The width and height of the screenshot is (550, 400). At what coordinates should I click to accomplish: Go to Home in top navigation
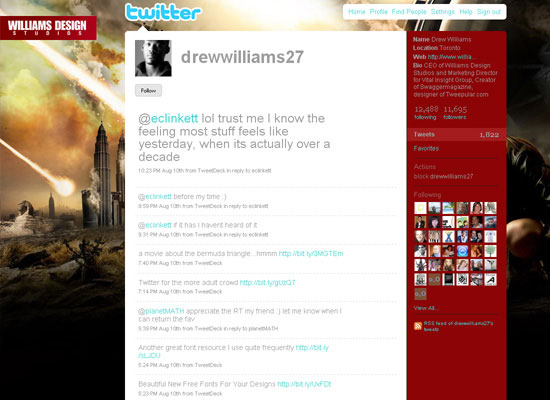357,12
